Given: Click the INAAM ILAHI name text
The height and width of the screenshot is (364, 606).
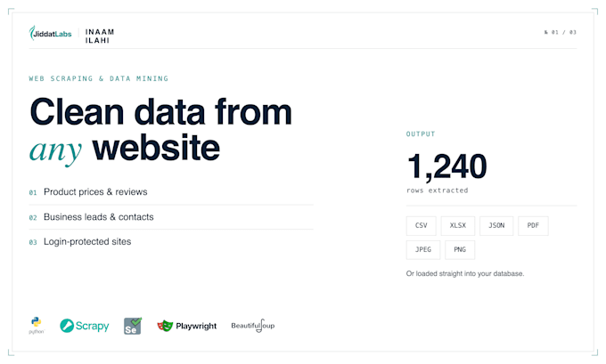Looking at the screenshot, I should coord(100,36).
